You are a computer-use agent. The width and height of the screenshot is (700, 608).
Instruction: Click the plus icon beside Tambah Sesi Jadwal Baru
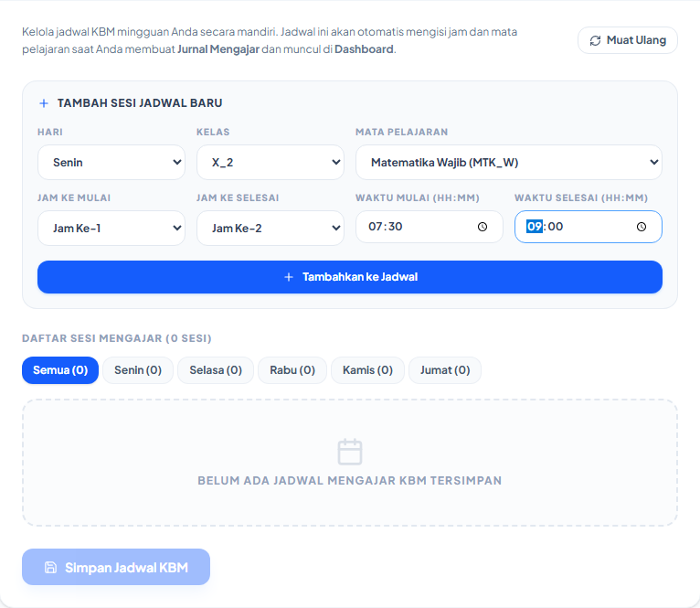click(x=44, y=103)
